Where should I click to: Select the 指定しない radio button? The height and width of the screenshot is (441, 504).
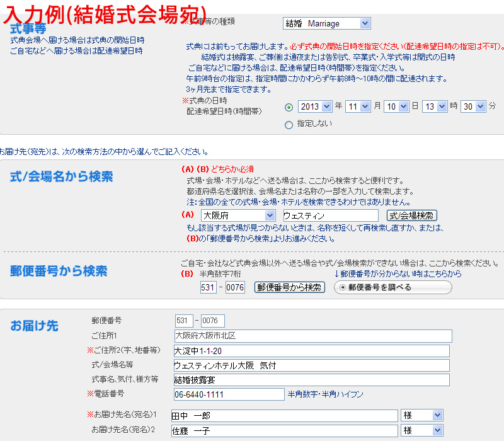(x=289, y=125)
